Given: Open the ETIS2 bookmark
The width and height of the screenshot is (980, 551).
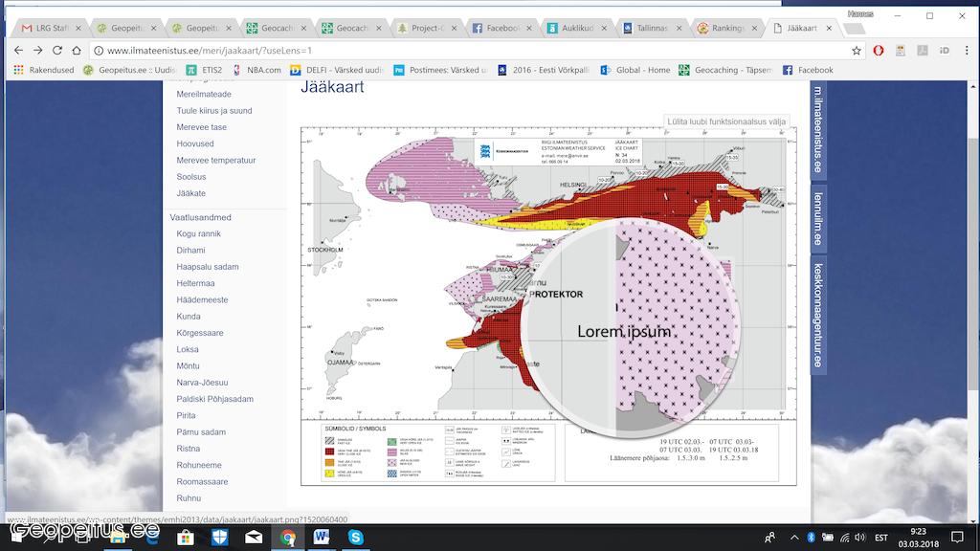Looking at the screenshot, I should [205, 70].
